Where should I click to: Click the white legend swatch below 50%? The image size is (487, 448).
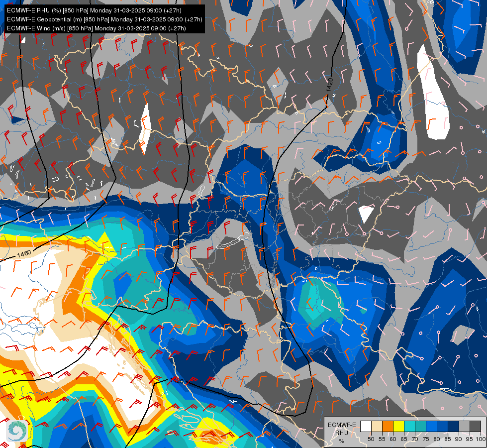click(x=366, y=426)
